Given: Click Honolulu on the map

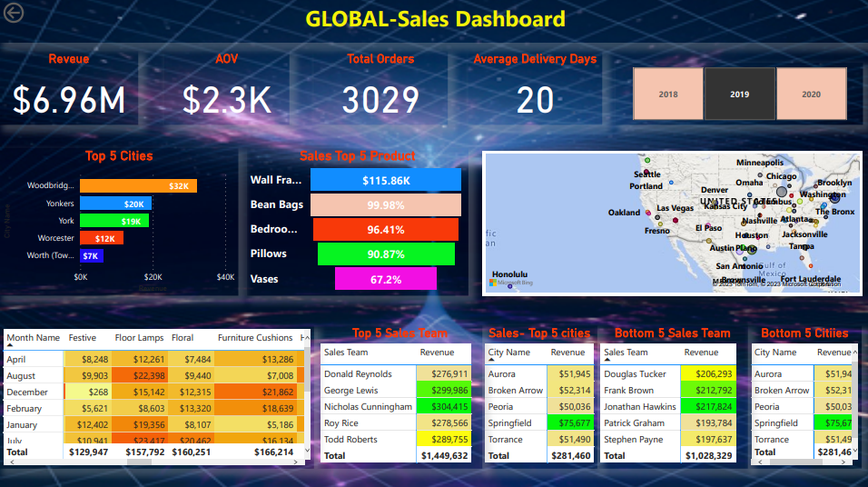Looking at the screenshot, I should pyautogui.click(x=510, y=274).
